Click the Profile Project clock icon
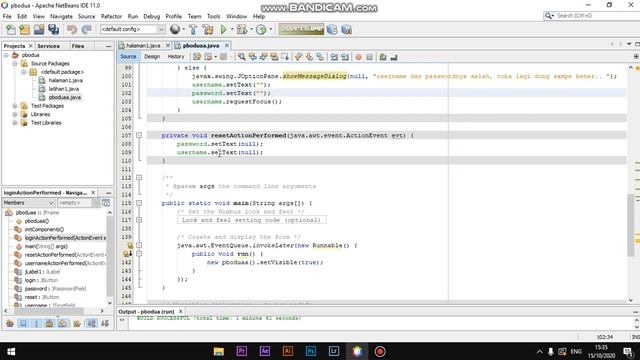Viewport: 640px width, 360px height. pyautogui.click(x=261, y=29)
